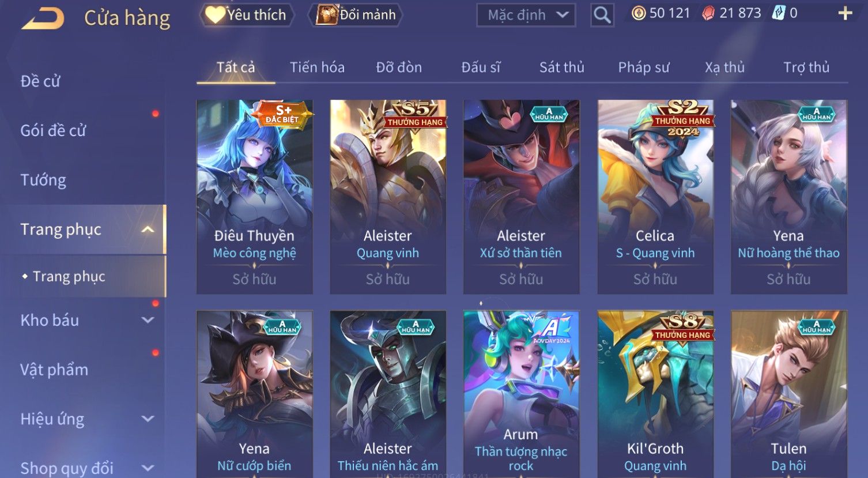Open Đổi mảnh chest exchange
The height and width of the screenshot is (478, 868).
(356, 15)
